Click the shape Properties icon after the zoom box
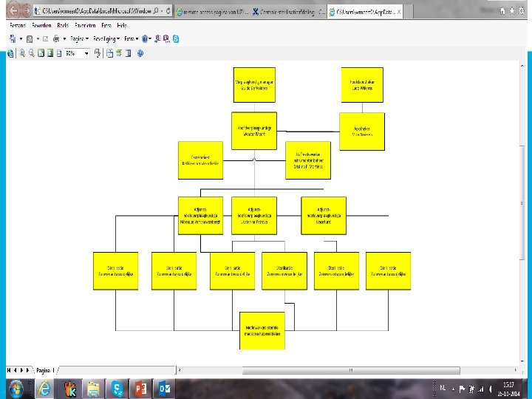Screen dimensions: 532x399 pyautogui.click(x=98, y=53)
